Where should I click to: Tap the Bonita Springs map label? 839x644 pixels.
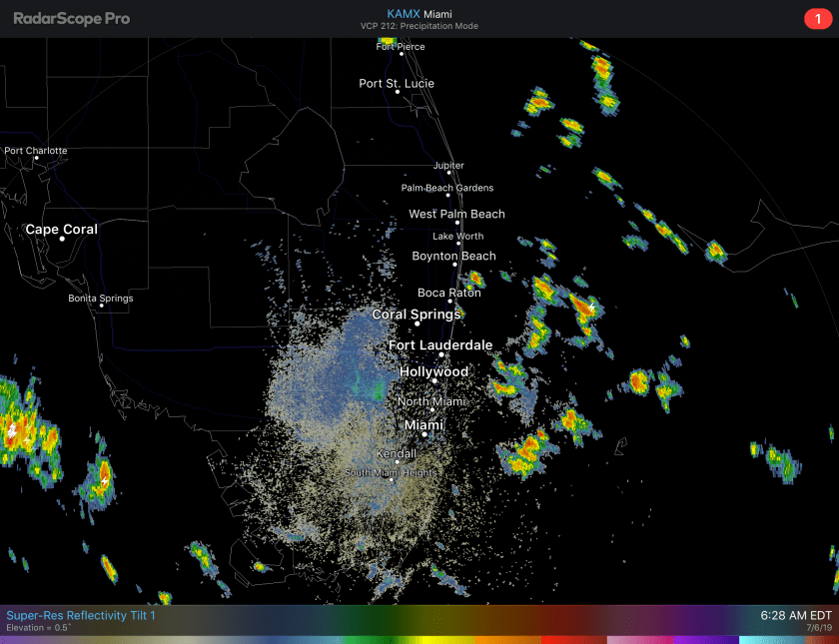(100, 298)
